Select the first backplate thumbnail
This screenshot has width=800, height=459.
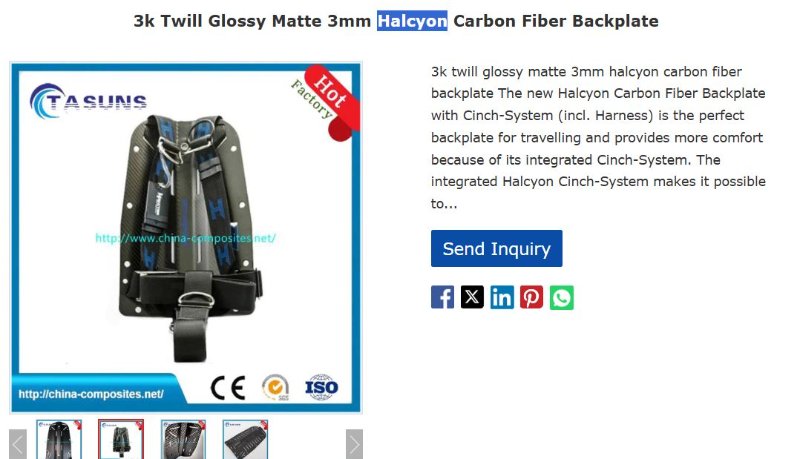(59, 440)
